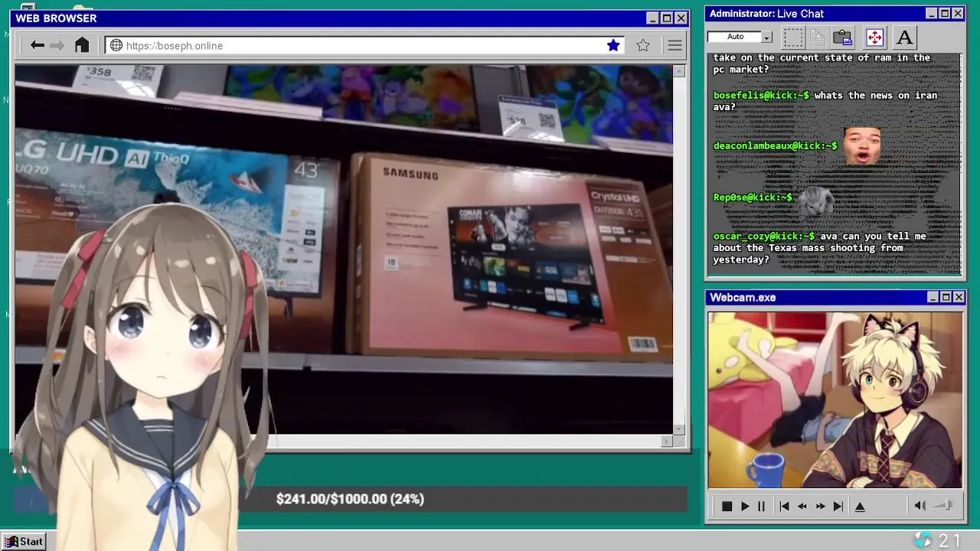The width and height of the screenshot is (980, 551).
Task: Pause the Webcam.exe playback
Action: click(x=761, y=506)
